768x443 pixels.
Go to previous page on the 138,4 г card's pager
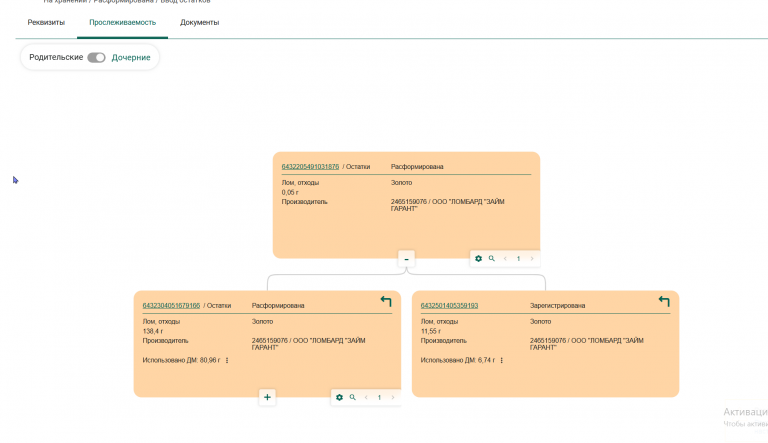click(366, 397)
